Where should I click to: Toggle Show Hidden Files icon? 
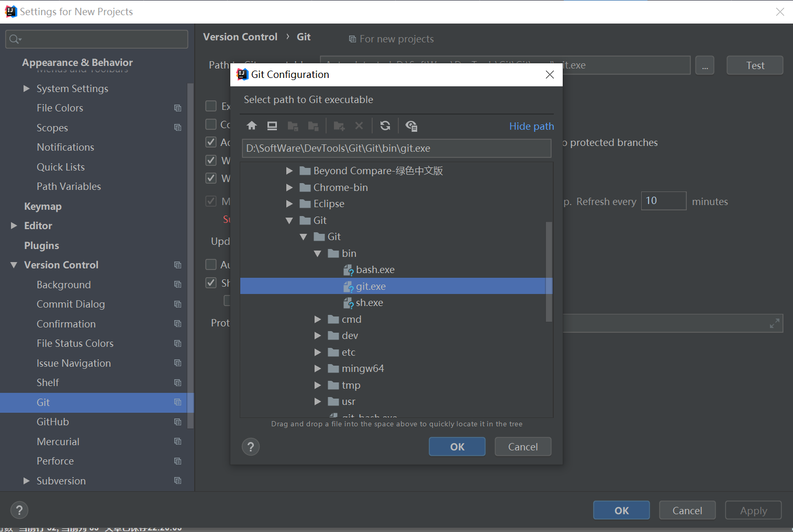coord(411,126)
